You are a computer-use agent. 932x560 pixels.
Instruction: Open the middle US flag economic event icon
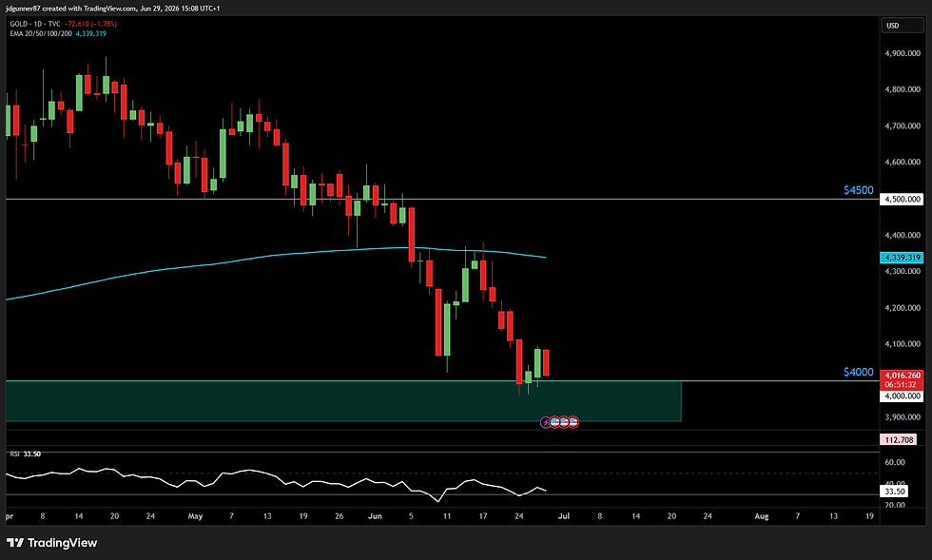click(564, 422)
